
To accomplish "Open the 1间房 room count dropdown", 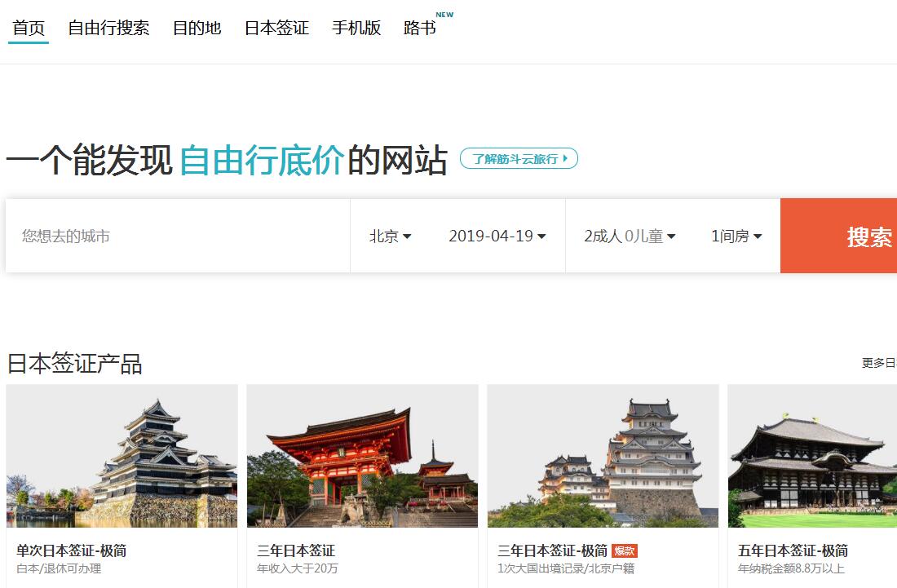I will click(736, 236).
